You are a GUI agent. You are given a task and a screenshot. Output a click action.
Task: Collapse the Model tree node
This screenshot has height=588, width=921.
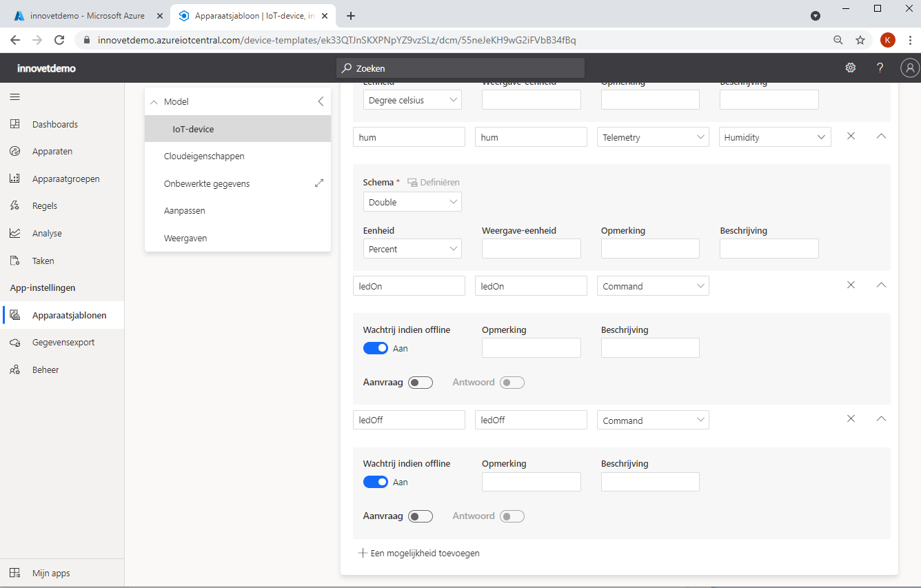point(154,101)
